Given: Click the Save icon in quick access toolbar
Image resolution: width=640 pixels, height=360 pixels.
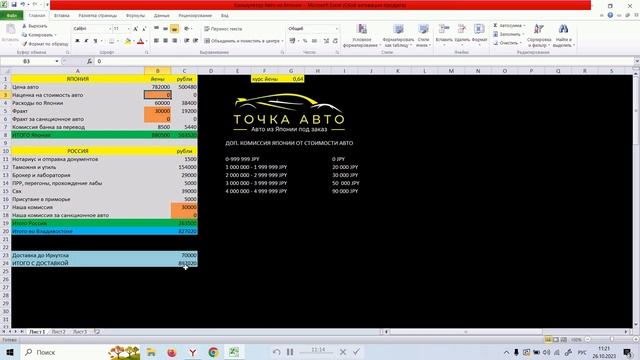Looking at the screenshot, I should coord(13,4).
